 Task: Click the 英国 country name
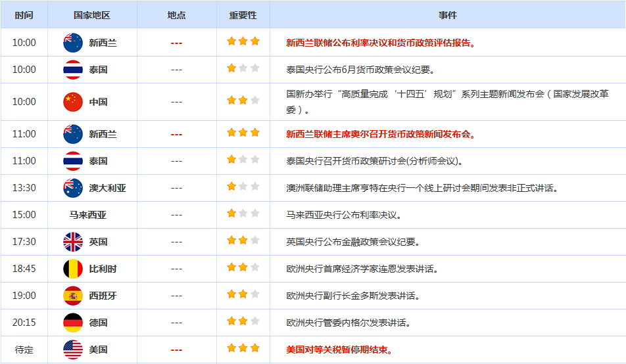click(x=98, y=242)
